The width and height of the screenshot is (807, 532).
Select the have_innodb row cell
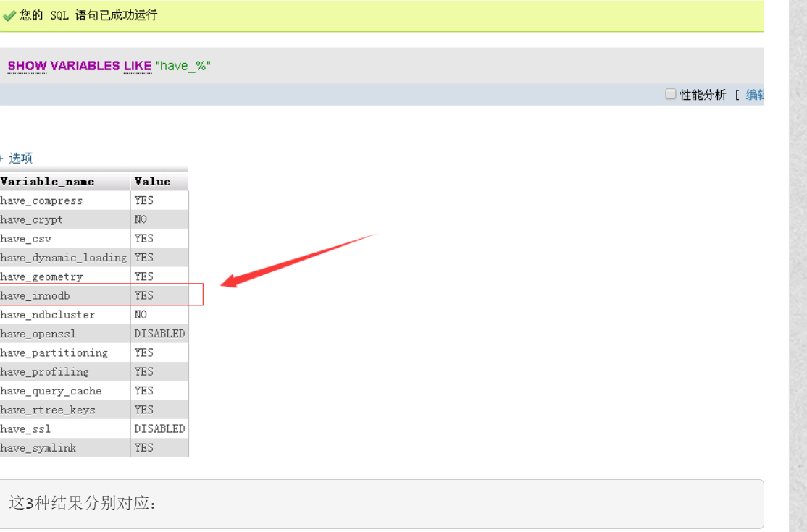(x=35, y=295)
